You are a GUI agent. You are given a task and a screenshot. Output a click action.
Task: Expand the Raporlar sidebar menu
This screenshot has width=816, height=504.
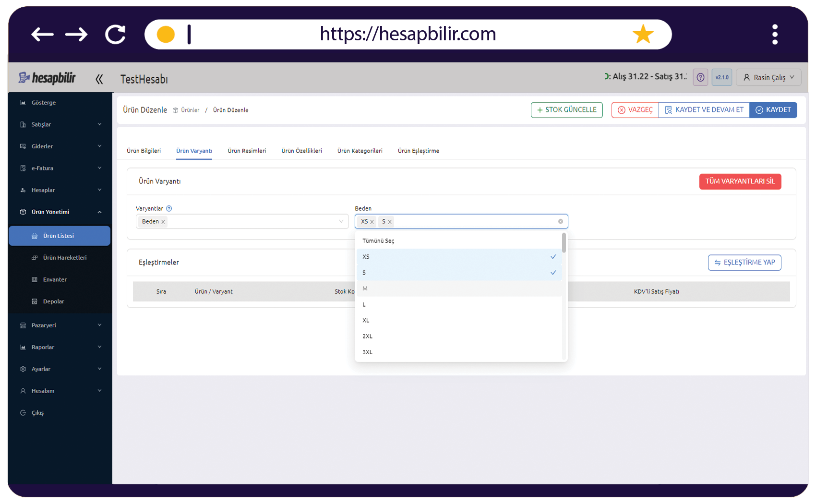(60, 347)
